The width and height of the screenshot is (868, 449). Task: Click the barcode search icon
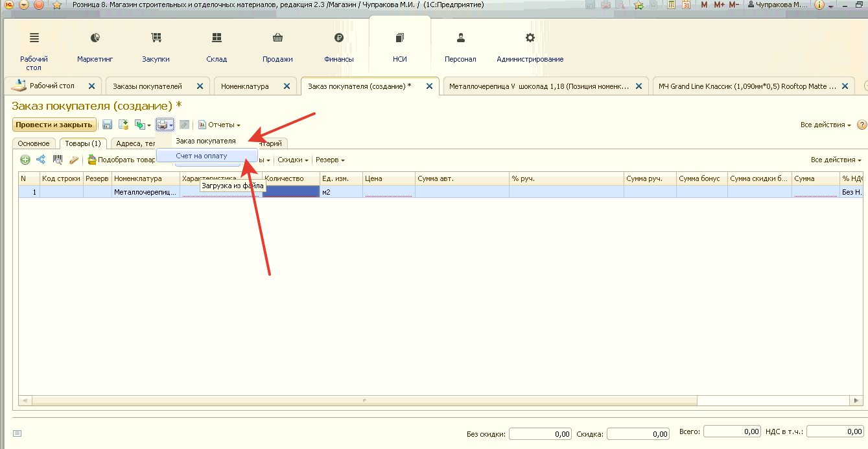pos(57,160)
